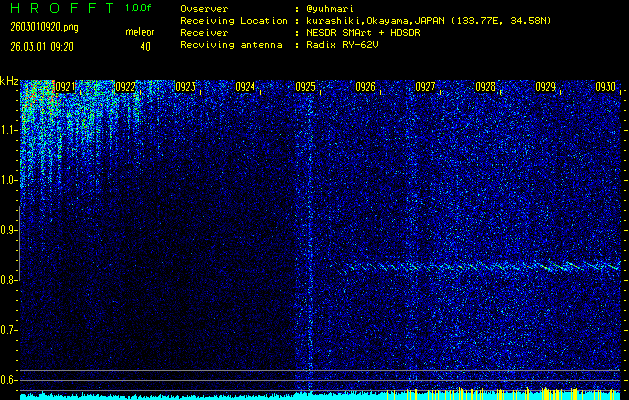
Task: Click the antenna value Radix RY-62V
Action: (343, 45)
